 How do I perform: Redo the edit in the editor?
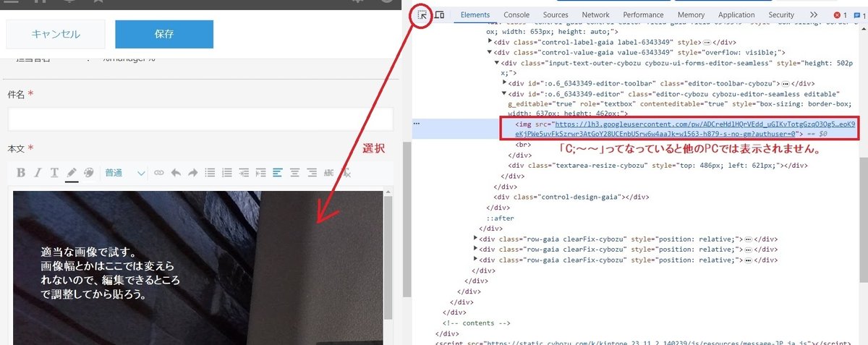pos(193,173)
